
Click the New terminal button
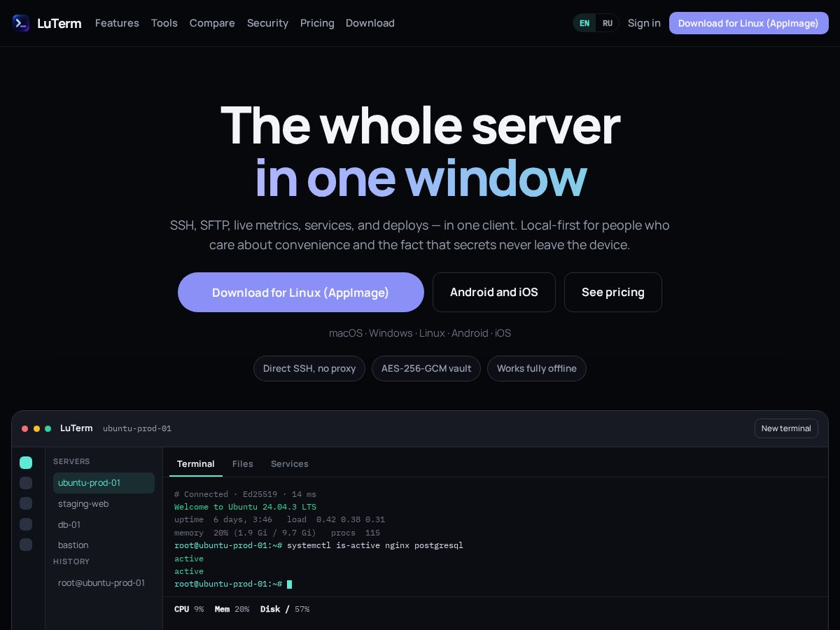tap(786, 428)
